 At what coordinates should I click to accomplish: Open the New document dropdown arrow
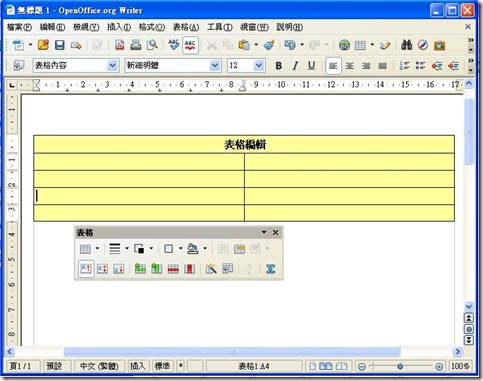pos(30,45)
